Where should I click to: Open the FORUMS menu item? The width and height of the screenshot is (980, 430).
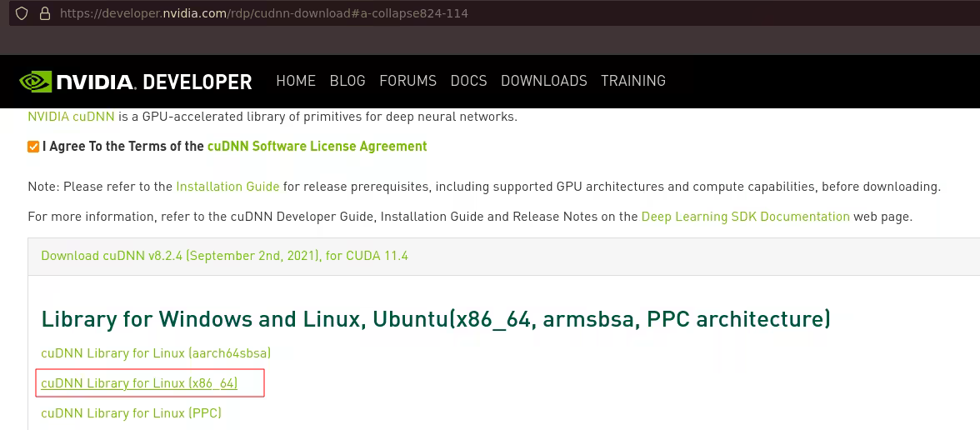click(408, 81)
